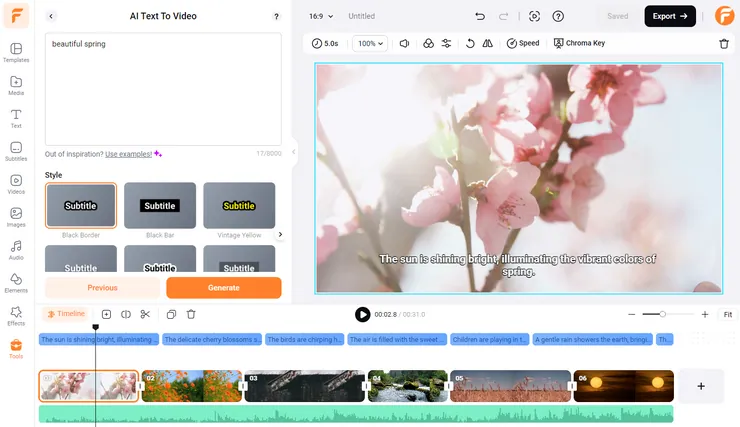
Task: Undo the last action
Action: tap(480, 17)
